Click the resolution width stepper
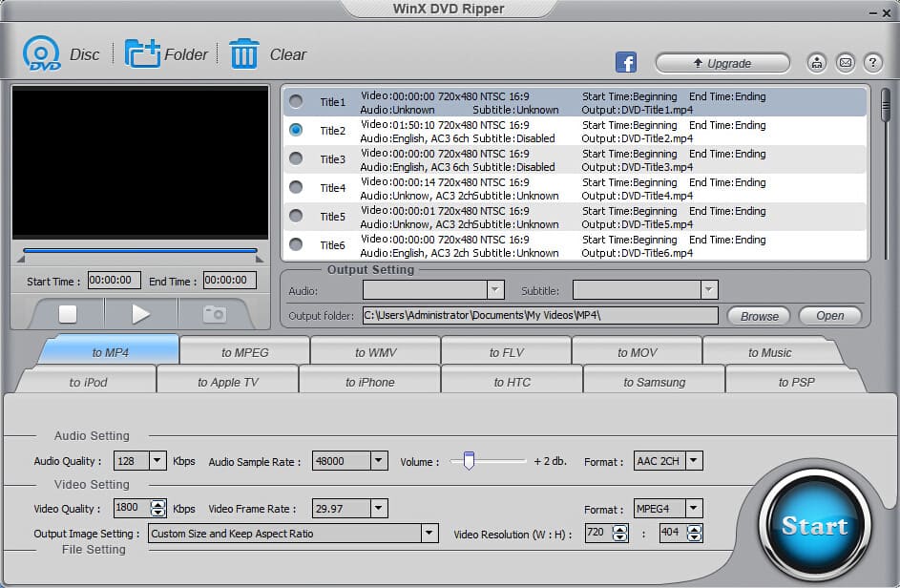Image resolution: width=900 pixels, height=588 pixels. pos(620,534)
